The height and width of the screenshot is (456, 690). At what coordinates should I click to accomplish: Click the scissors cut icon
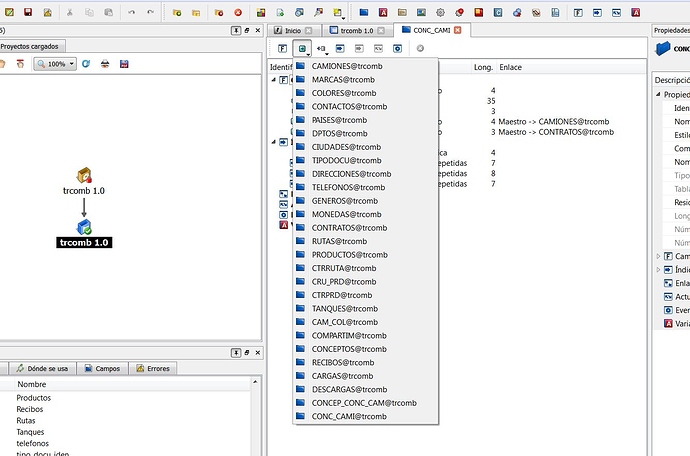(x=69, y=12)
